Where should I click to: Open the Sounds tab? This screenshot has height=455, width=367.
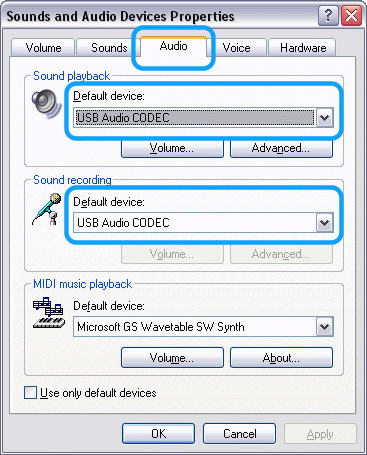click(x=109, y=48)
